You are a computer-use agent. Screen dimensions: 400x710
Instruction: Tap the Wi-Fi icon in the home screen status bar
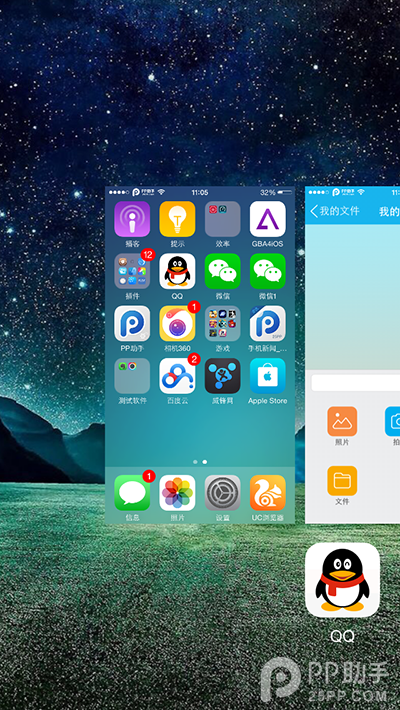161,192
